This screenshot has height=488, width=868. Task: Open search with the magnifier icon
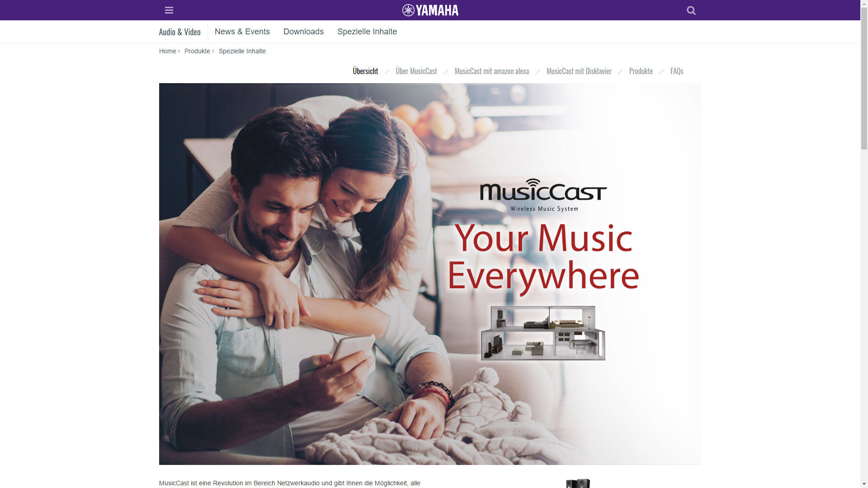691,10
